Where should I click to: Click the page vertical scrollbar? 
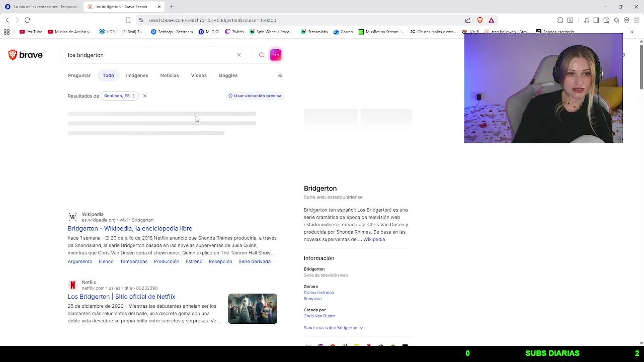641,67
